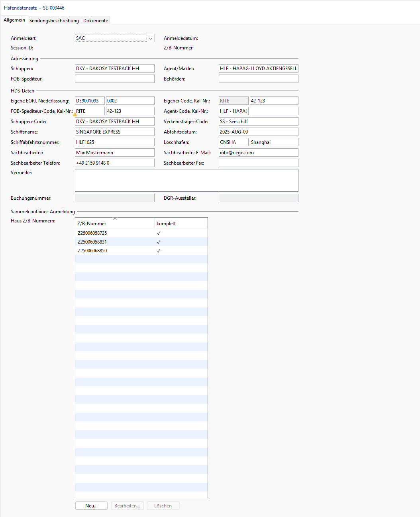Image resolution: width=420 pixels, height=517 pixels.
Task: Click the Abfahrtsdatum field 2025-AUG-09
Action: click(259, 132)
